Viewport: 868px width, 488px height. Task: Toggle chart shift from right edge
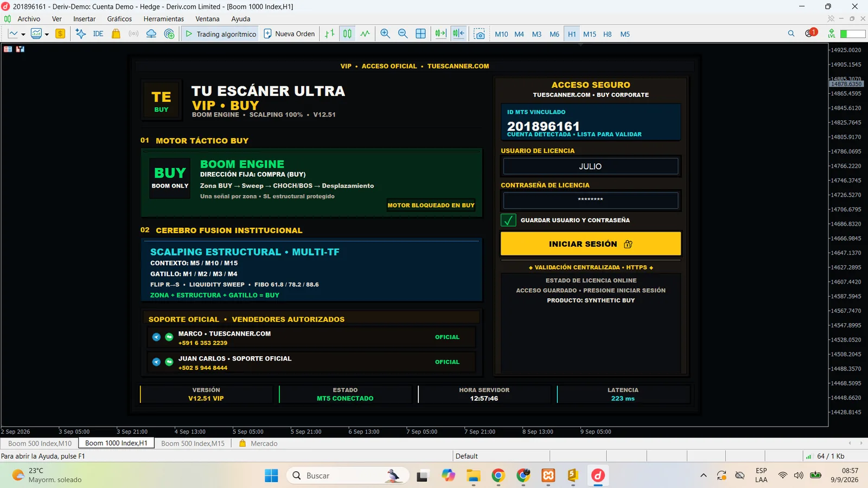[458, 34]
